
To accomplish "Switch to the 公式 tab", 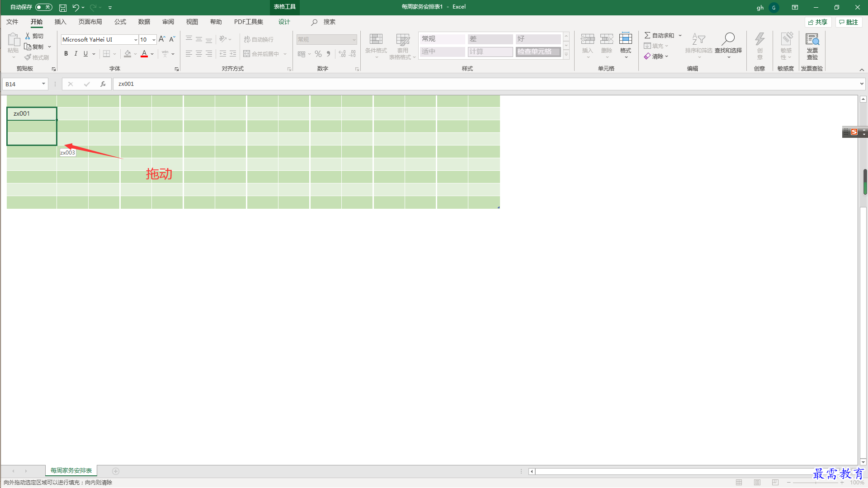I will click(120, 22).
